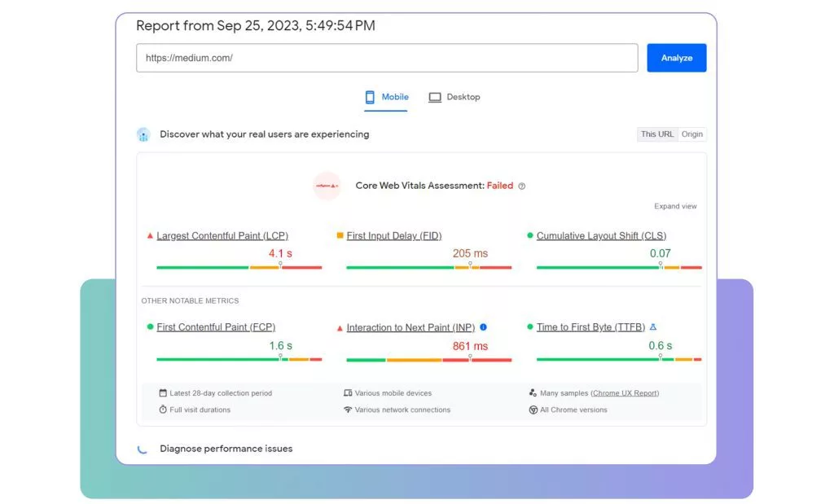Click the devices icon beside Various mobile devices
The height and width of the screenshot is (504, 834).
point(348,393)
